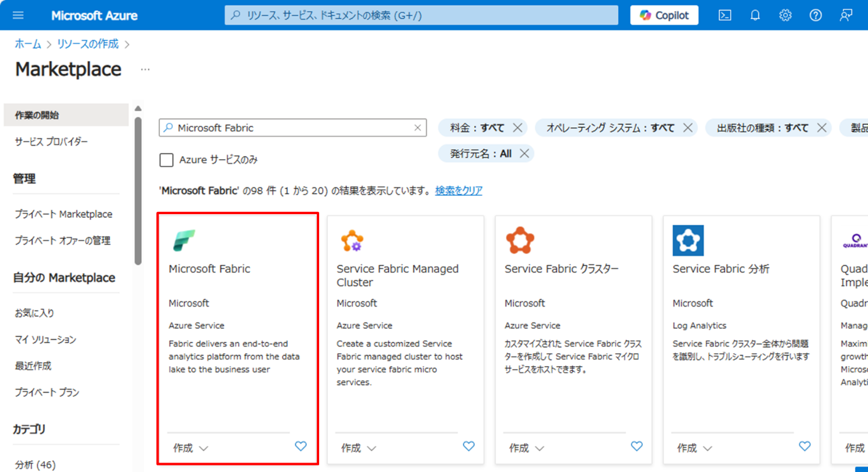The image size is (868, 472).
Task: Launch Cloud Shell from the top bar
Action: [x=725, y=15]
